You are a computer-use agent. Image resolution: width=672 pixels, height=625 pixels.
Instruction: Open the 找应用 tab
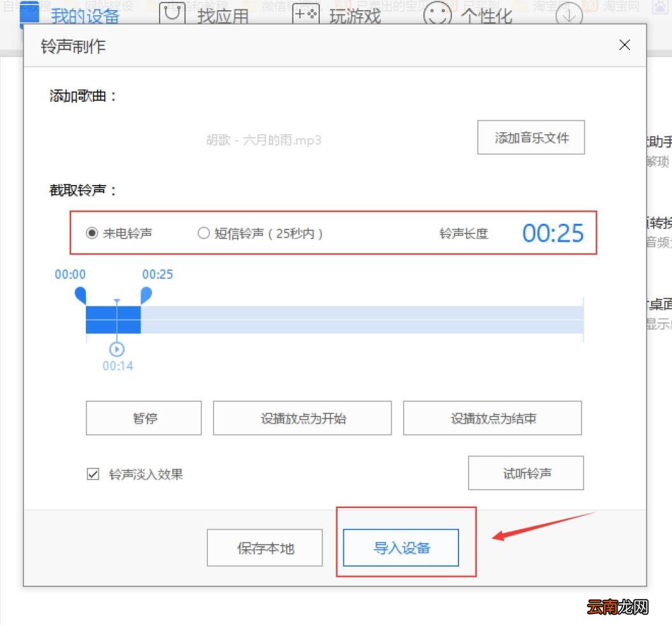(223, 16)
